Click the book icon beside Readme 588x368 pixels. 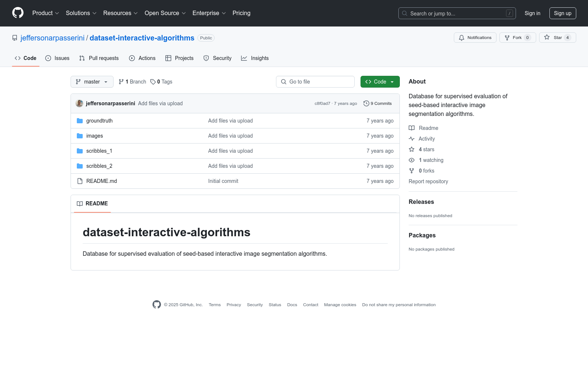(412, 128)
